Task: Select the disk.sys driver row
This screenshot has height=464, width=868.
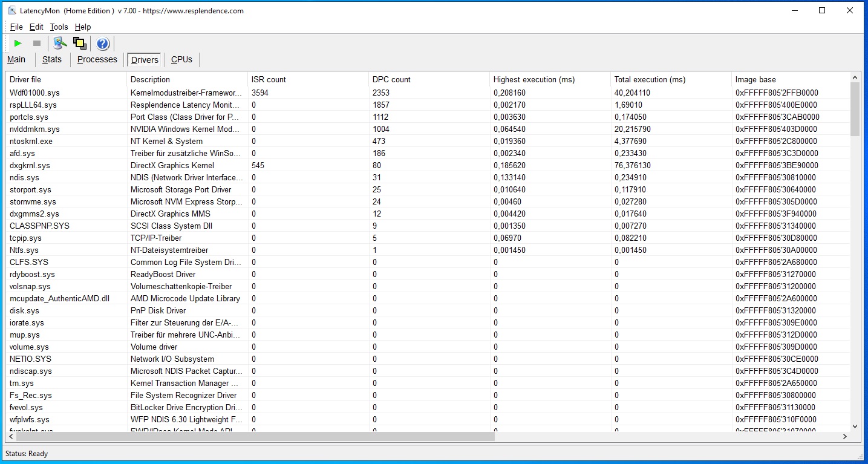Action: point(428,310)
